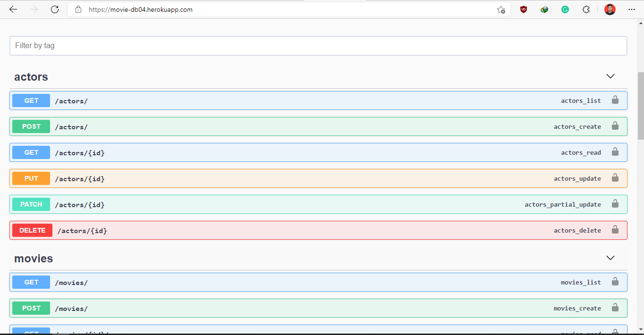Open the uBlock Origin extension icon
Image resolution: width=644 pixels, height=335 pixels.
(524, 9)
